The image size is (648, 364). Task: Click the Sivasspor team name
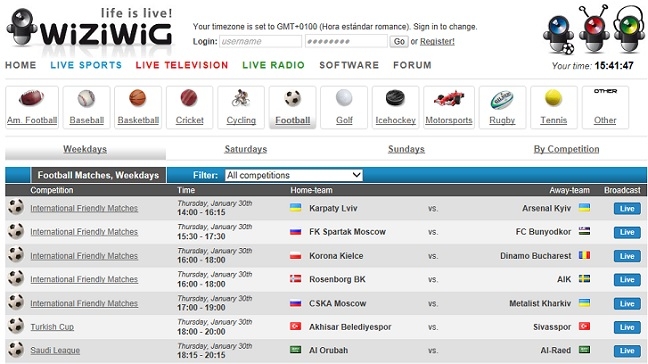click(x=552, y=327)
